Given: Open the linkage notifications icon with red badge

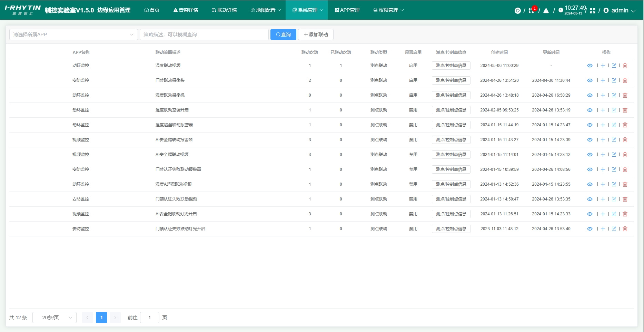Looking at the screenshot, I should [532, 11].
